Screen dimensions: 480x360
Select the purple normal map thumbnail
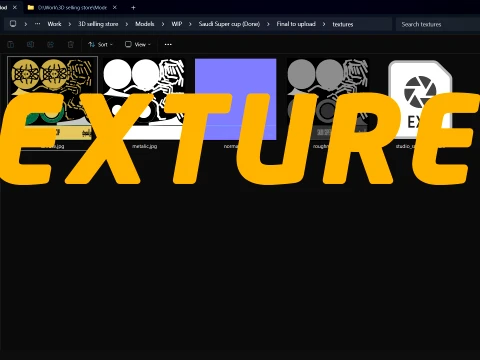(x=236, y=99)
